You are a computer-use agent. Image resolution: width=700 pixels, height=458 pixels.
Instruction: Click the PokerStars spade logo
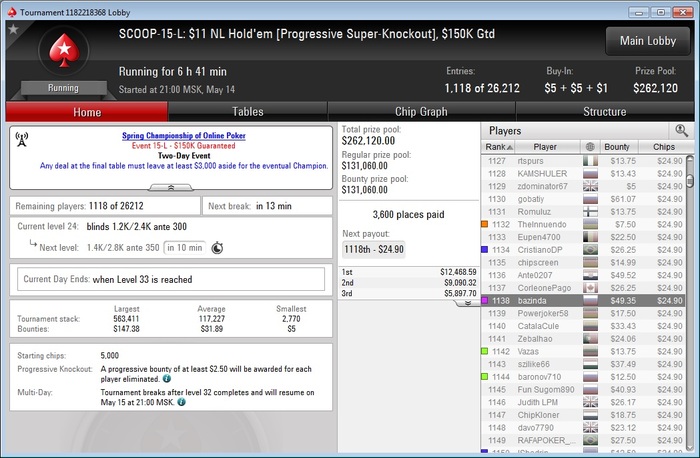[x=64, y=50]
